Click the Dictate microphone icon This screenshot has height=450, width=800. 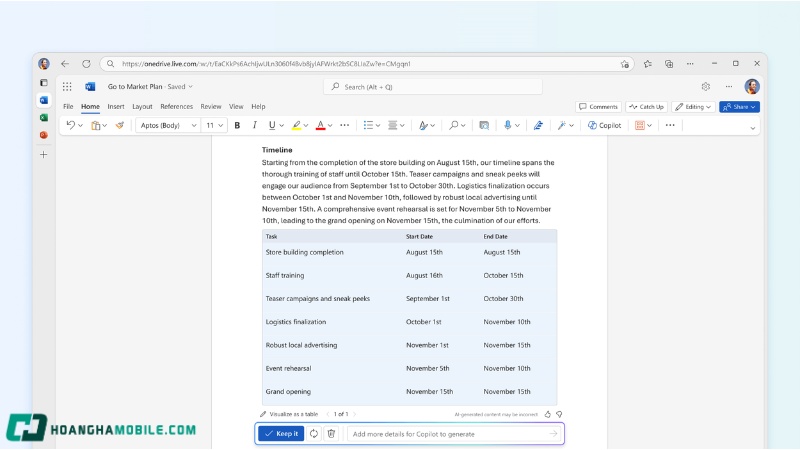coord(508,126)
